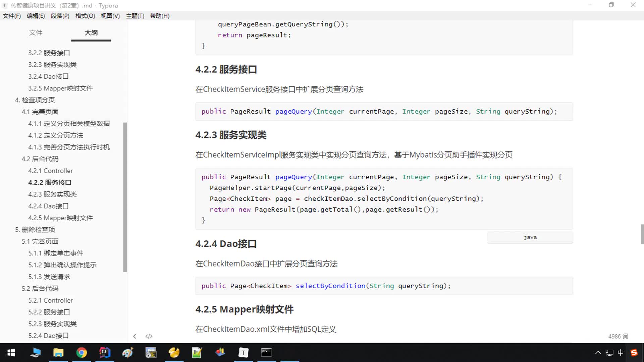Go to outline heading 4.2 后台代码

40,159
